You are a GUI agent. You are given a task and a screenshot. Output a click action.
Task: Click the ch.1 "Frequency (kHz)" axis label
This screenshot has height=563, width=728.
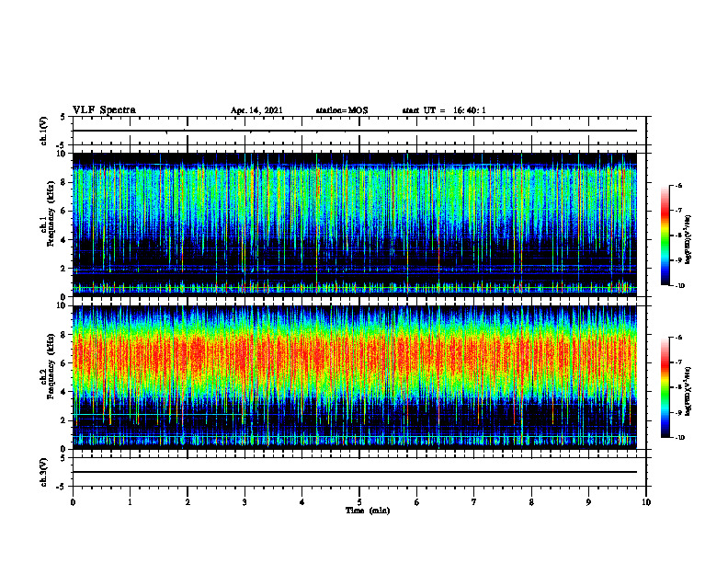[x=51, y=212]
